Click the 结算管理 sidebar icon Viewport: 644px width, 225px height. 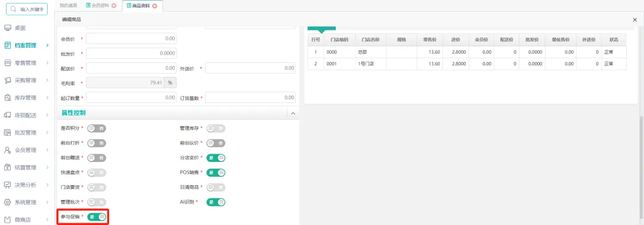point(7,167)
